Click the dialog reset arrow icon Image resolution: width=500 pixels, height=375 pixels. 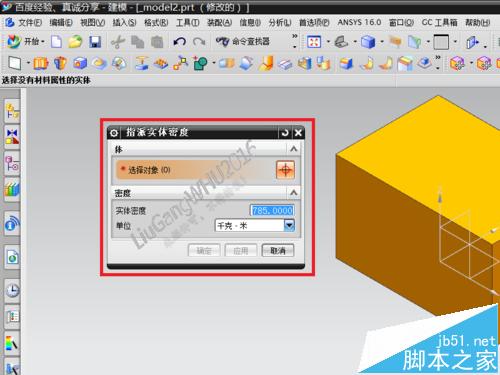(285, 133)
